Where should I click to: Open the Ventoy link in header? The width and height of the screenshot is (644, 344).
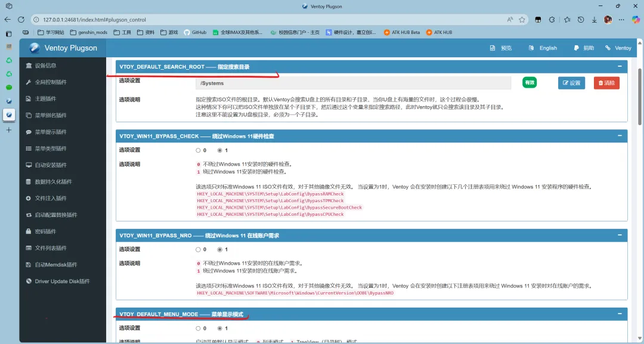click(x=618, y=48)
